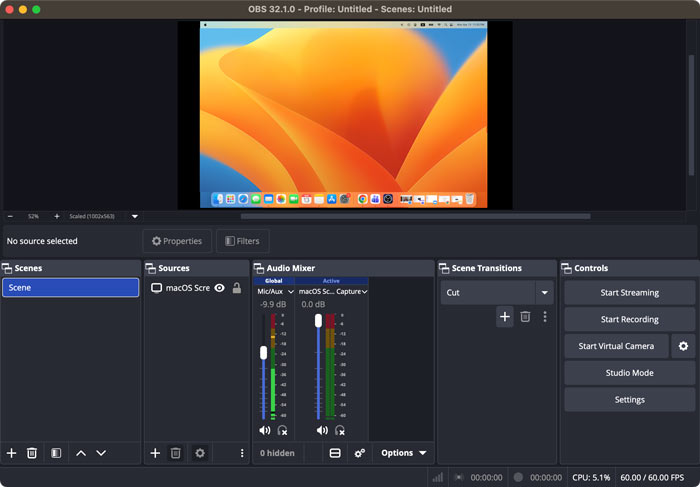Remove selected source with trash icon

175,453
